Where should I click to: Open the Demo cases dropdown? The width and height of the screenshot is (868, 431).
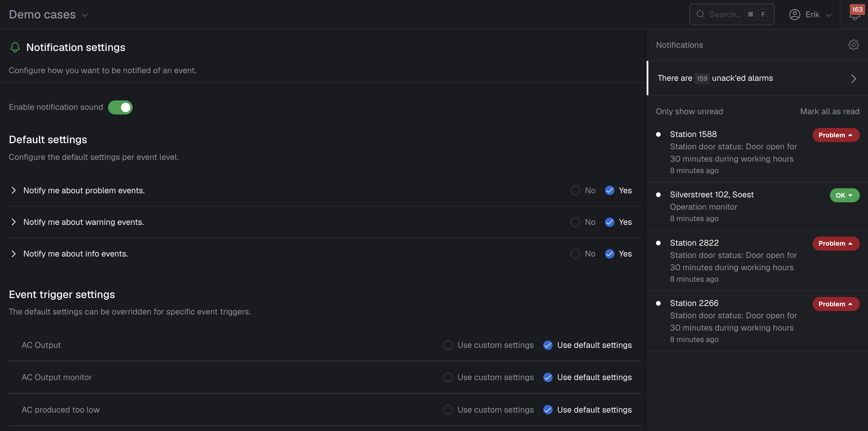[49, 14]
